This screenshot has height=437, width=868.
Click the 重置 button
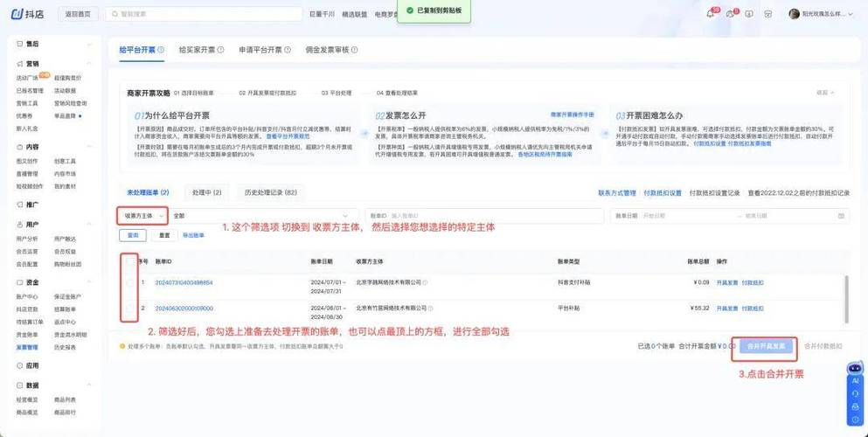click(164, 236)
